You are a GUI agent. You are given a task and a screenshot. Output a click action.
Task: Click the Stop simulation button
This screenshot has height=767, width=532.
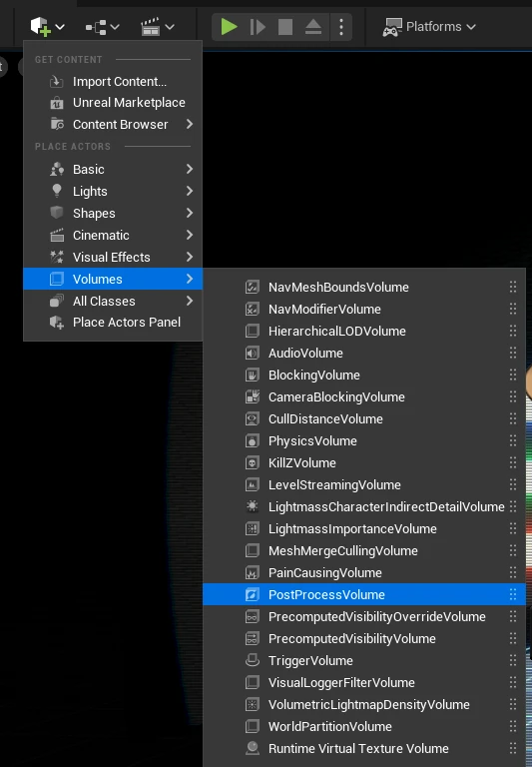click(x=285, y=27)
